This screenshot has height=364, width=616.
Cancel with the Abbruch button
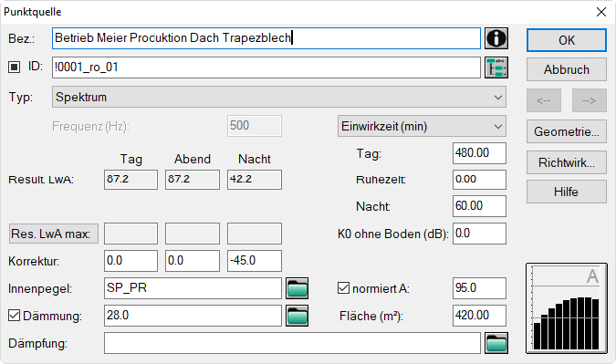click(567, 69)
